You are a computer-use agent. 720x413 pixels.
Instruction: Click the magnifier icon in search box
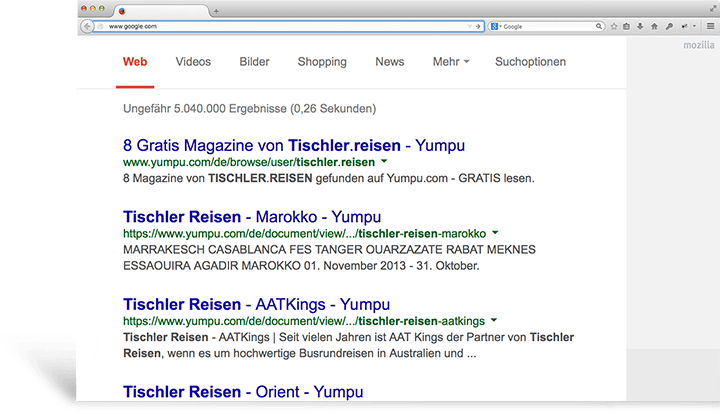point(599,26)
